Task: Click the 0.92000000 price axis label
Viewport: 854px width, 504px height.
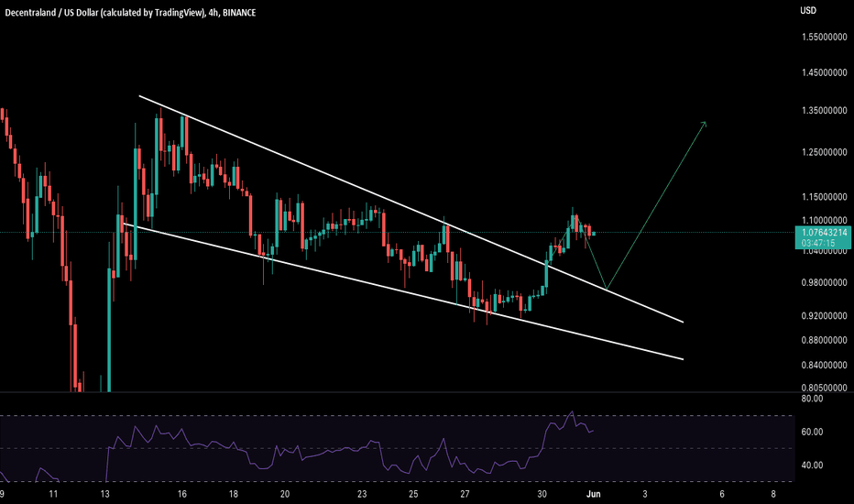Action: coord(824,315)
